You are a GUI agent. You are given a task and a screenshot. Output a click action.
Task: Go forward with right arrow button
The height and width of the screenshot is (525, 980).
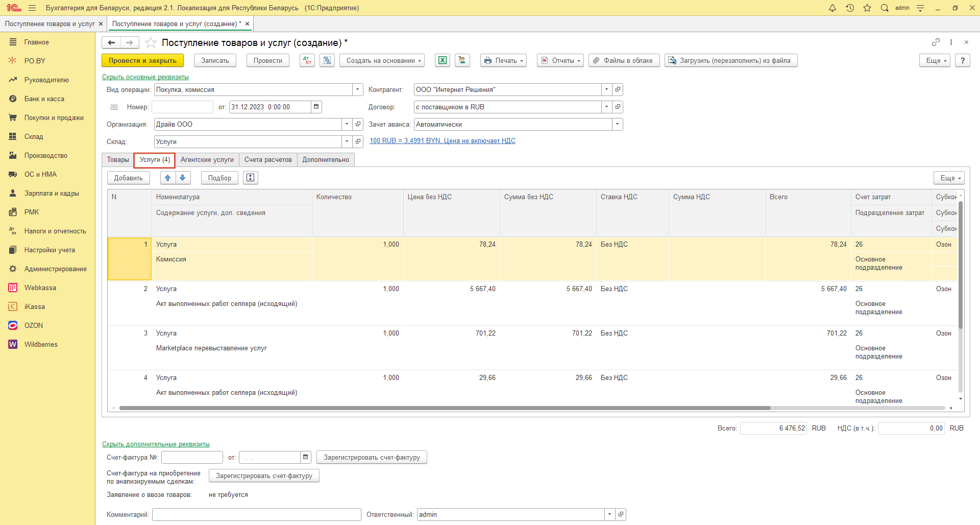pos(130,43)
